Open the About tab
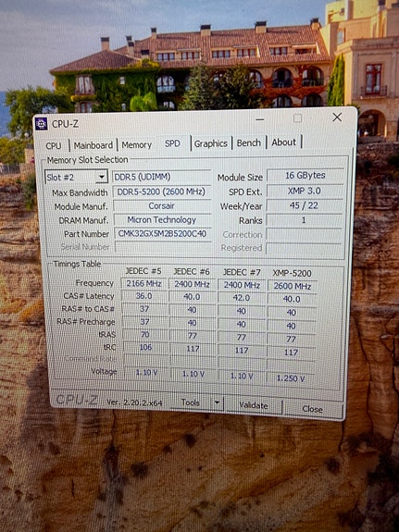This screenshot has width=399, height=532. 284,142
